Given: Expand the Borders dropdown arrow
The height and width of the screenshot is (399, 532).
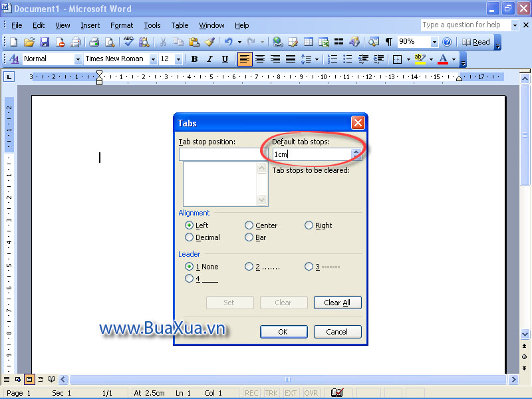Looking at the screenshot, I should [408, 59].
